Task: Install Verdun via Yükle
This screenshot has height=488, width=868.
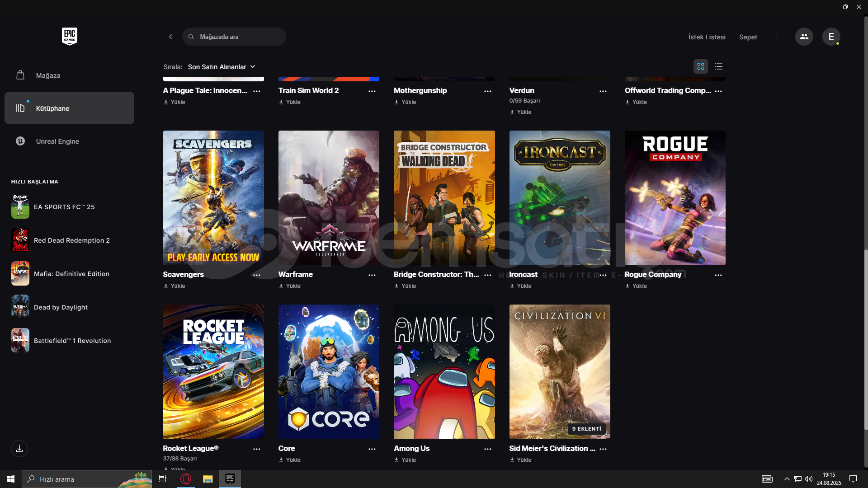Action: pos(521,112)
